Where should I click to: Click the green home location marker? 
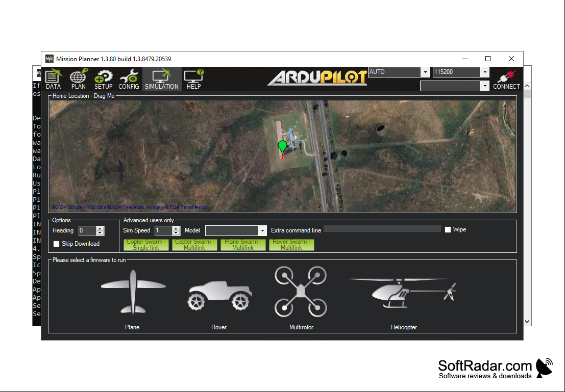point(283,148)
